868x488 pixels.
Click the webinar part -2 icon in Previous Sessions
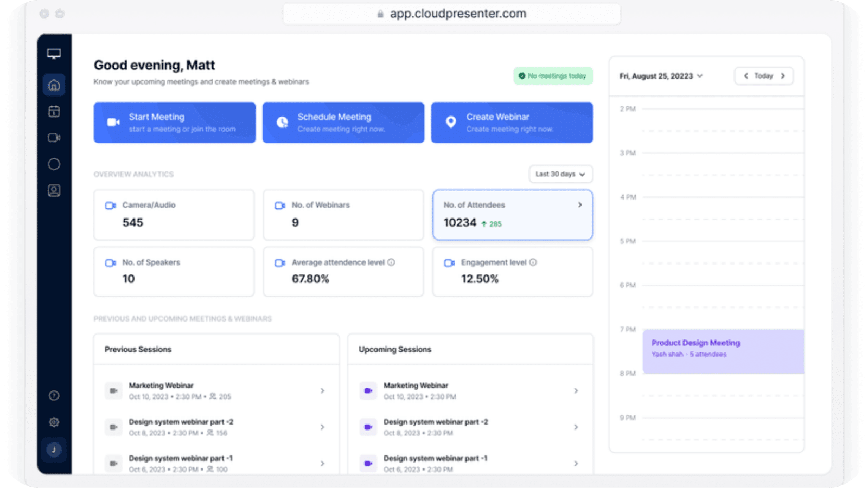coord(113,427)
